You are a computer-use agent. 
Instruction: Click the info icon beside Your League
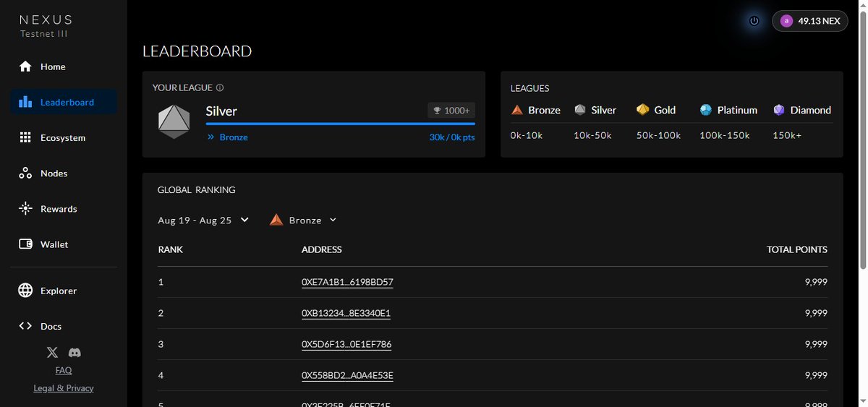[220, 87]
